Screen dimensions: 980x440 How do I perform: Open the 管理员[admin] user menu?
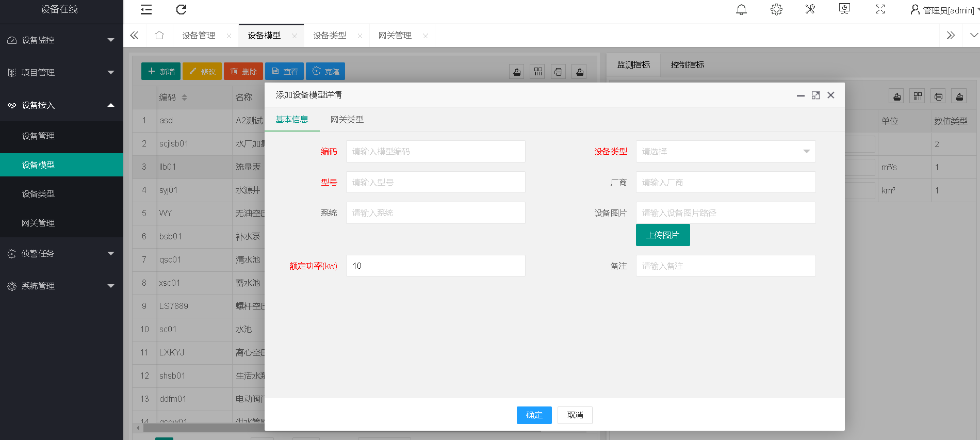pyautogui.click(x=945, y=10)
